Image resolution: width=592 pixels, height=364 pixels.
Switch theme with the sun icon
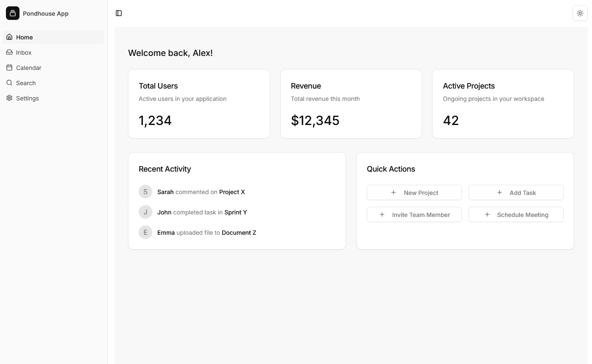(x=580, y=13)
